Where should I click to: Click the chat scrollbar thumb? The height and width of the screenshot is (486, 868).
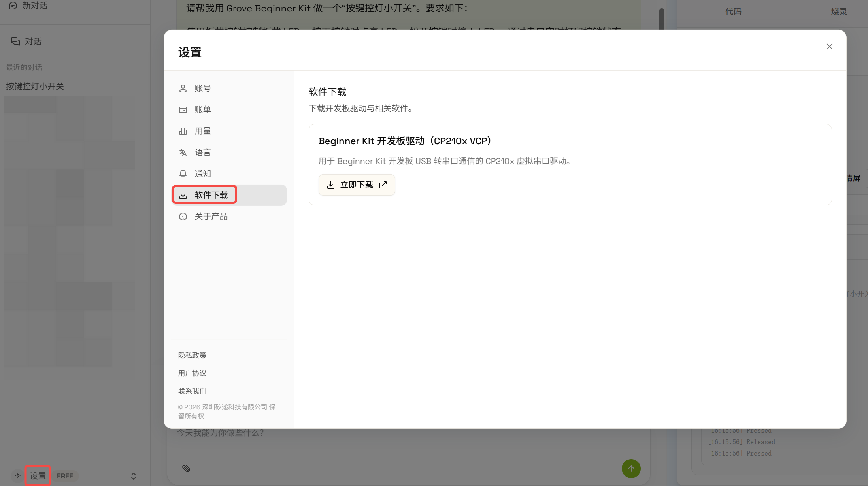tap(662, 19)
